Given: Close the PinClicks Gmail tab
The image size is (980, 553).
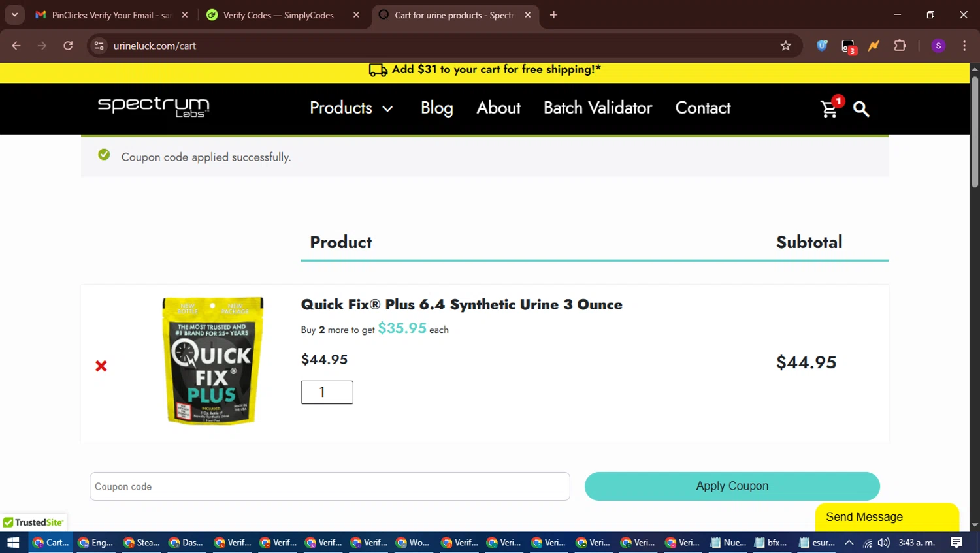Looking at the screenshot, I should coord(185,14).
